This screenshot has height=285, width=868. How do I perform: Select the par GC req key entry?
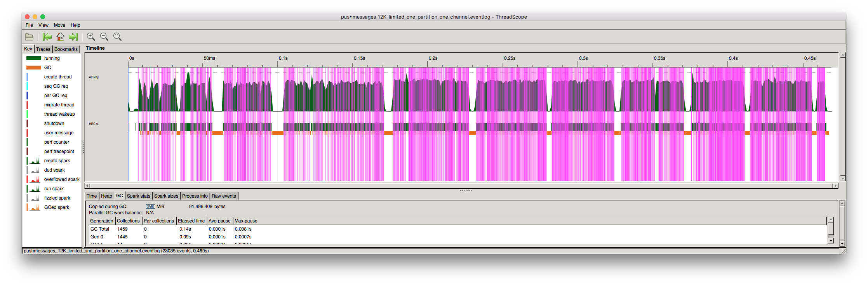click(56, 96)
